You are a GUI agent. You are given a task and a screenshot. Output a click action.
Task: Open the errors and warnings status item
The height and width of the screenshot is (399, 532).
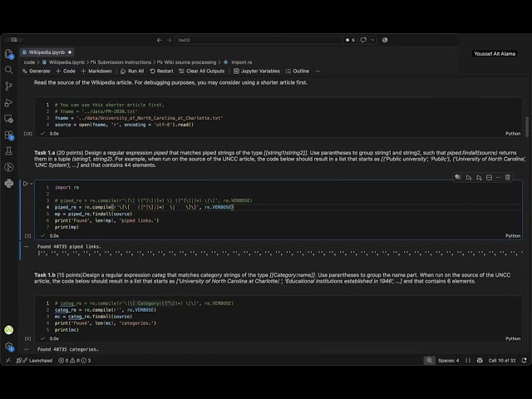(x=74, y=360)
